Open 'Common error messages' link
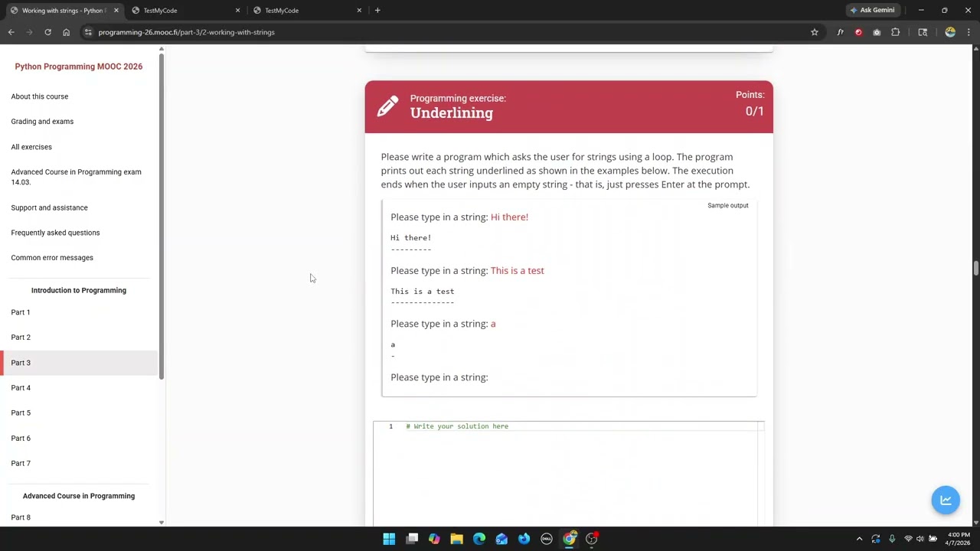The image size is (980, 551). pos(52,258)
